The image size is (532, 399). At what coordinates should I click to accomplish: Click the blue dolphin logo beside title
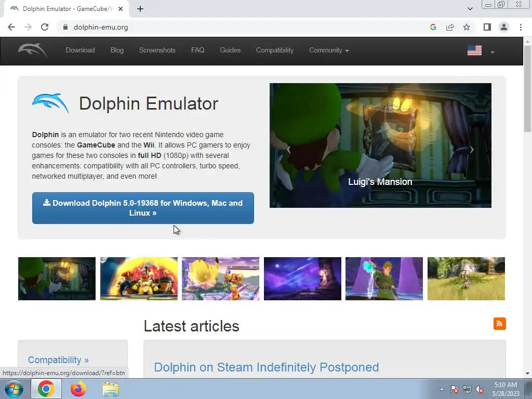pyautogui.click(x=50, y=103)
